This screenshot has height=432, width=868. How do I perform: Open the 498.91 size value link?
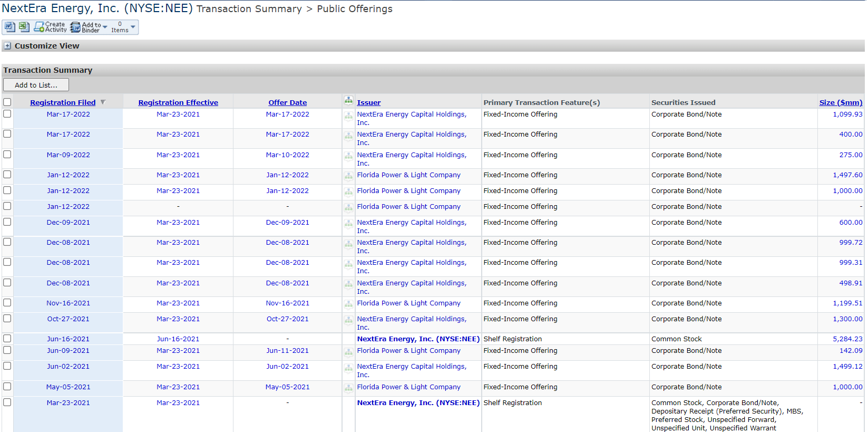click(x=851, y=283)
